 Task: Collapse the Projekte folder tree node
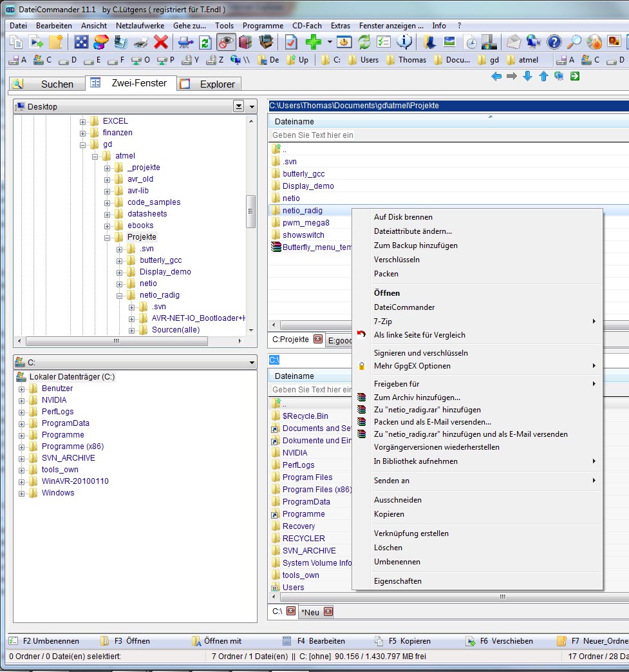coord(108,237)
